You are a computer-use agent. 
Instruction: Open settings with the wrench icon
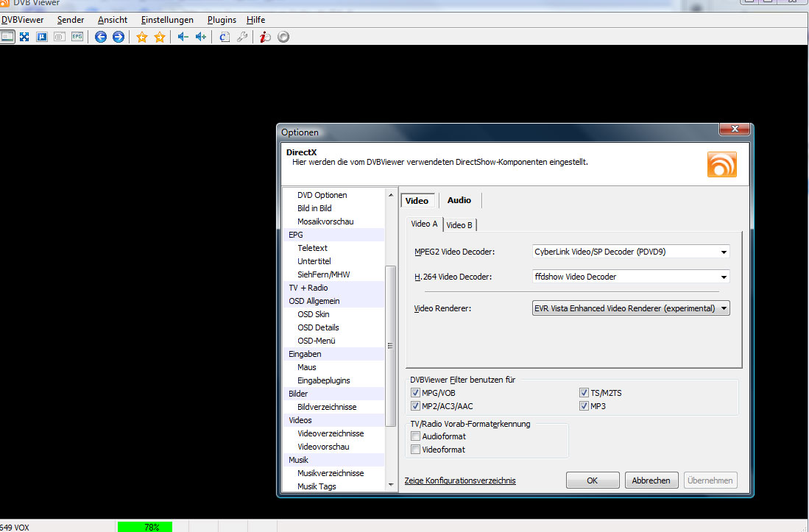tap(241, 37)
